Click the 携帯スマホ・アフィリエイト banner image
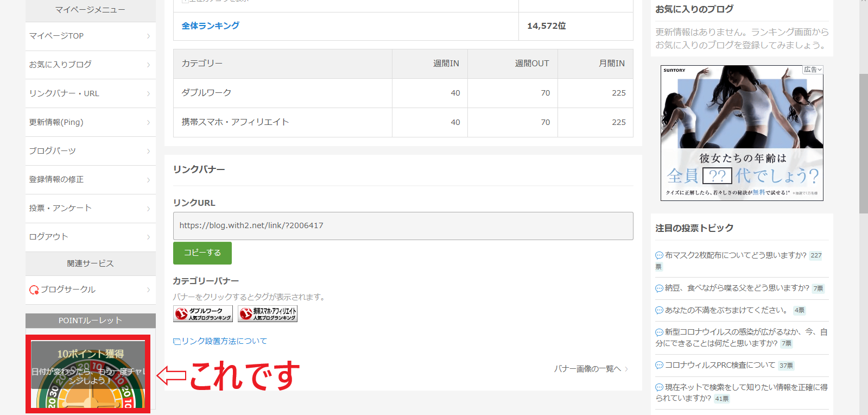 (268, 314)
